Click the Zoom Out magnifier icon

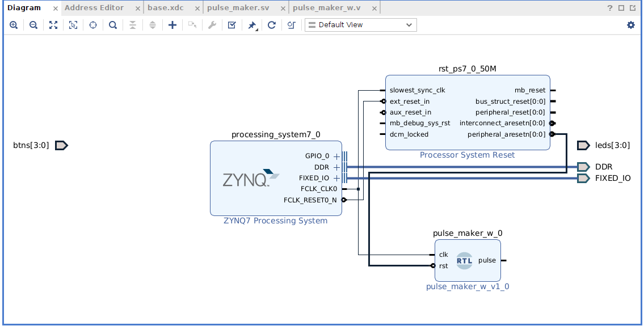(x=33, y=25)
